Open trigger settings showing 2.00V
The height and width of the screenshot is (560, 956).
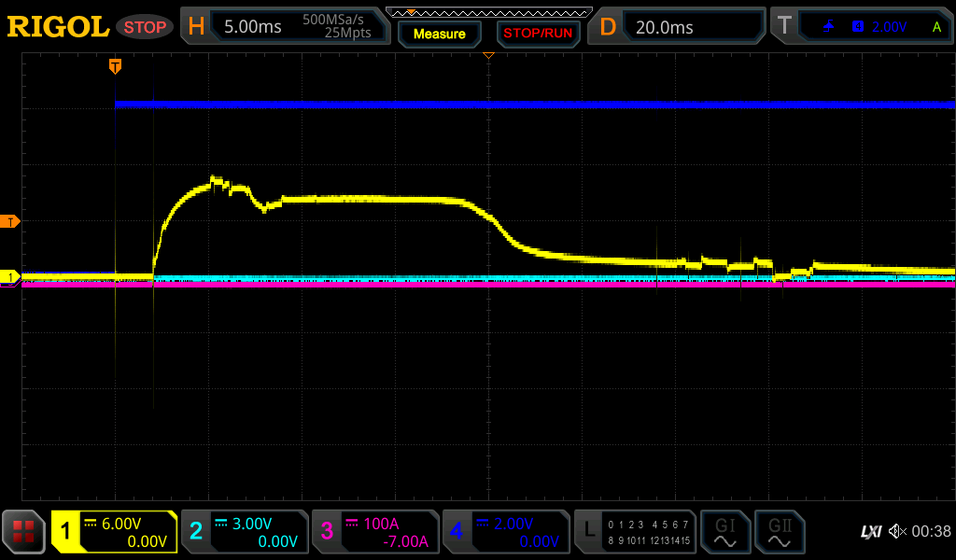(x=861, y=27)
